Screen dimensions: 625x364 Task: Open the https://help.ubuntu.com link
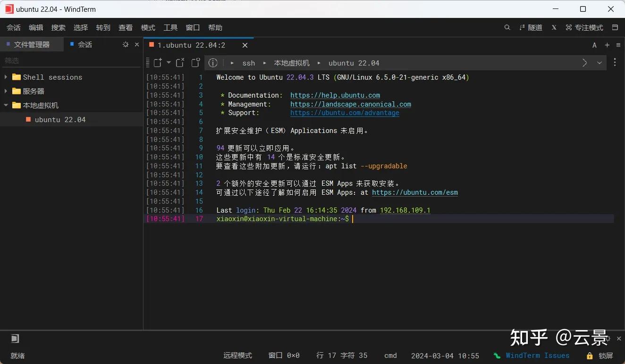click(335, 95)
